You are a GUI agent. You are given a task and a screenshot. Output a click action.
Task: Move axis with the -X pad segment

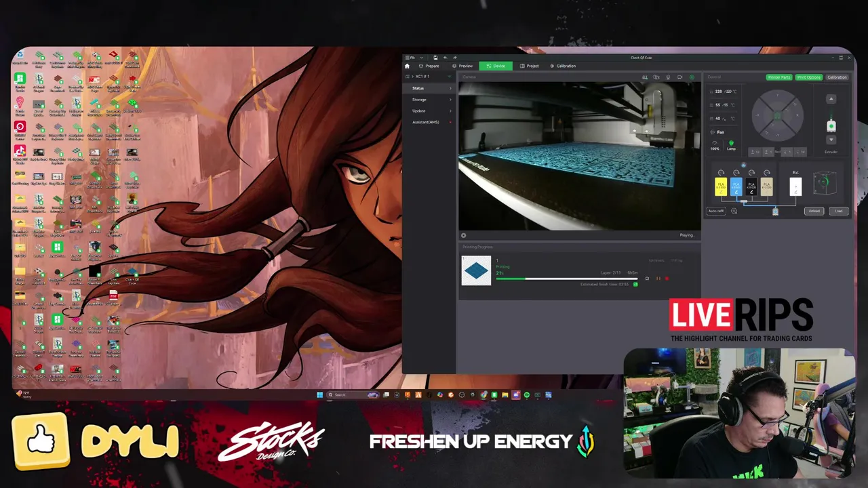click(x=757, y=115)
